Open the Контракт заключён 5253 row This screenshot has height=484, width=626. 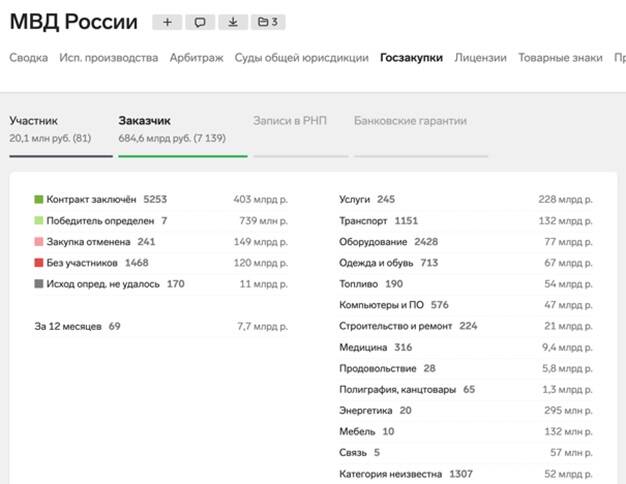click(x=161, y=199)
